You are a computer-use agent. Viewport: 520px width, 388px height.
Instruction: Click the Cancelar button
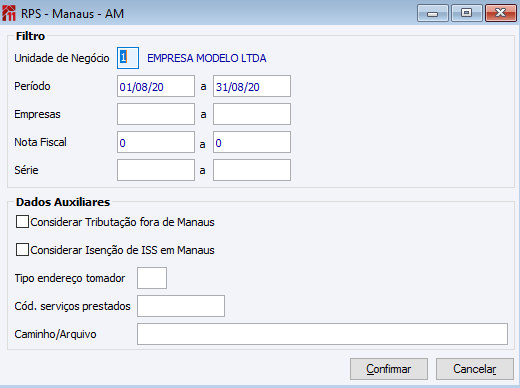(x=475, y=369)
